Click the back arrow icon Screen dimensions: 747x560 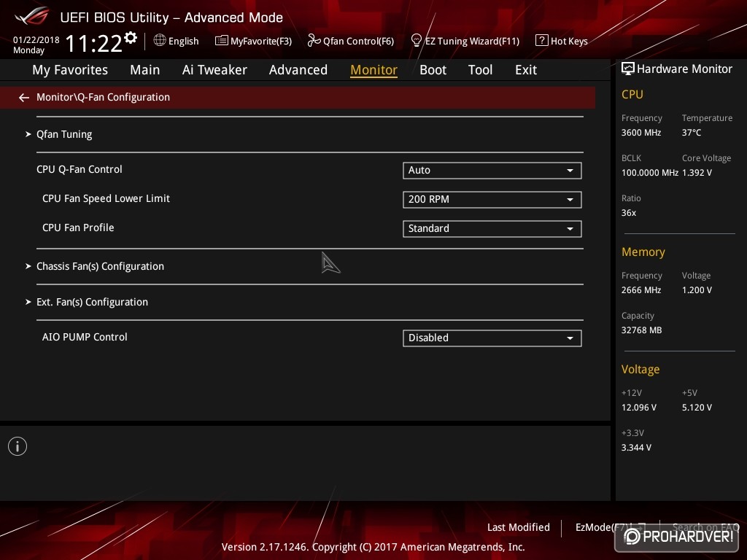pos(24,98)
